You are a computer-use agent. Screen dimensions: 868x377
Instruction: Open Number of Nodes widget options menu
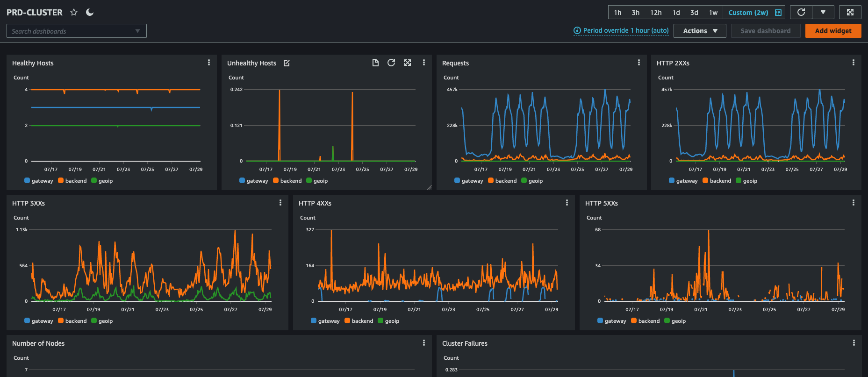pos(424,343)
